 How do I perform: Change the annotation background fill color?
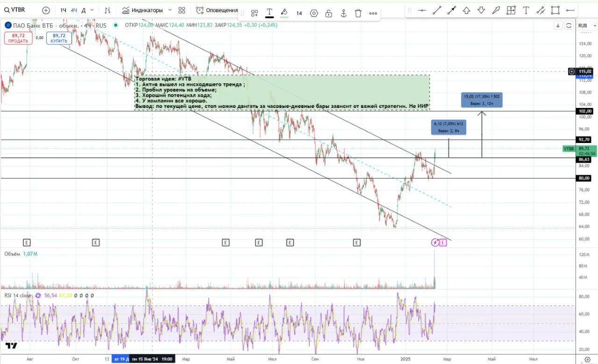tap(284, 13)
